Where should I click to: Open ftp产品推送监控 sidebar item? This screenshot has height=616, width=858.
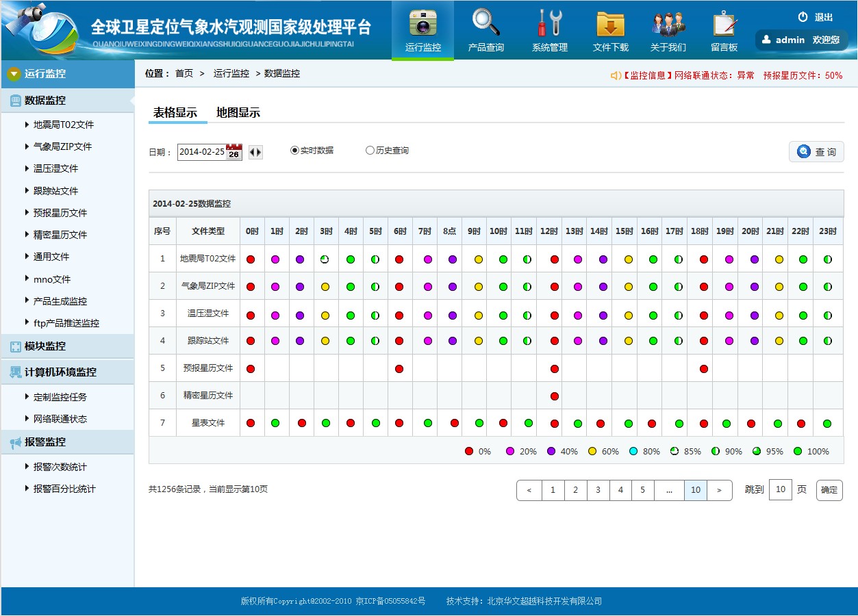(x=66, y=324)
